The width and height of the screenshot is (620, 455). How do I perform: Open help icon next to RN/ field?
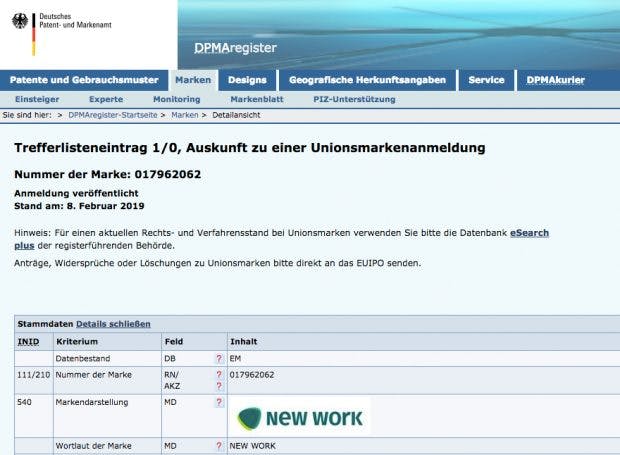click(x=219, y=374)
